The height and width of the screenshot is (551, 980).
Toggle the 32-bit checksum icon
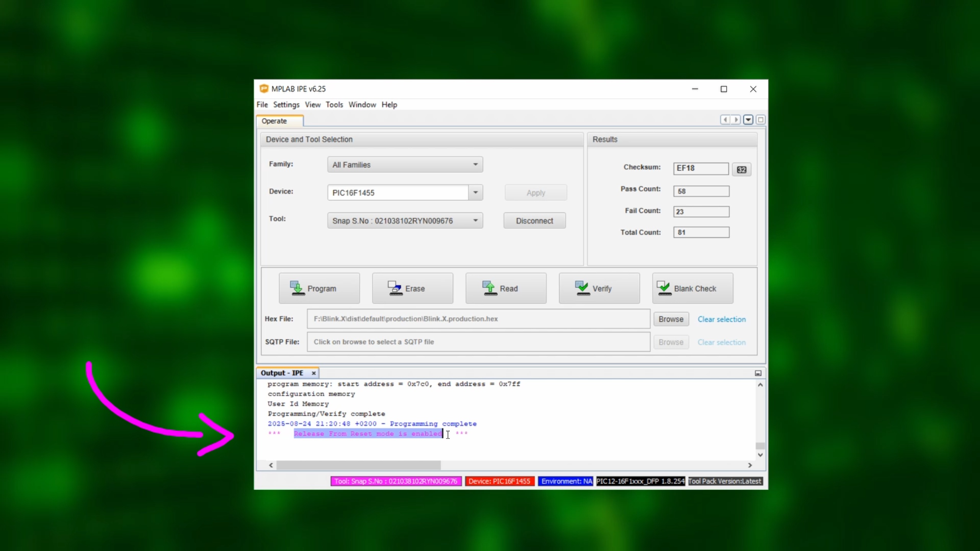click(x=742, y=170)
